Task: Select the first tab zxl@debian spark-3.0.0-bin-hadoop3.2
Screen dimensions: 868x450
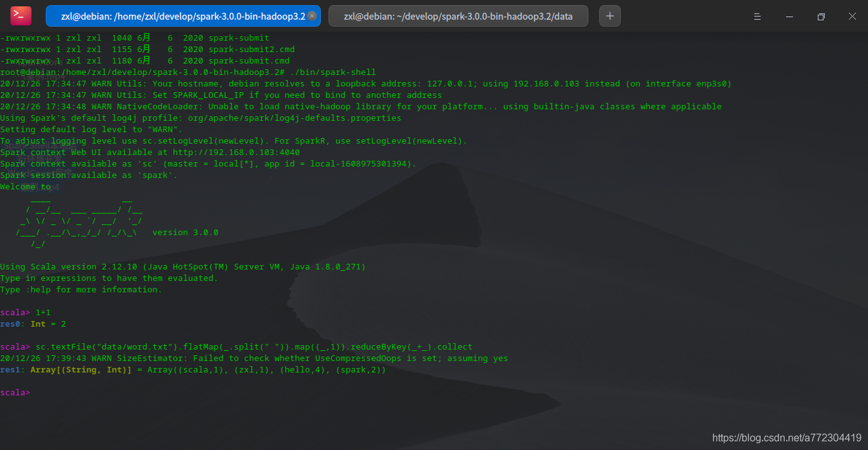Action: click(x=183, y=16)
